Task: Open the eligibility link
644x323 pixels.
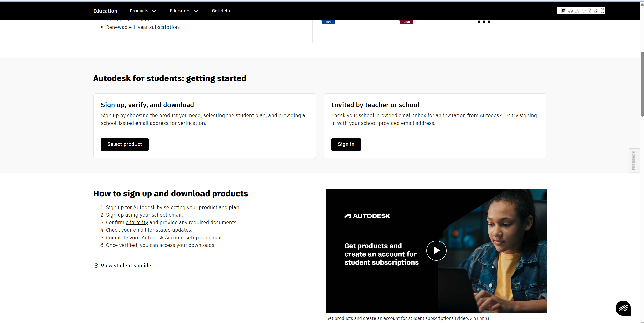Action: (137, 222)
